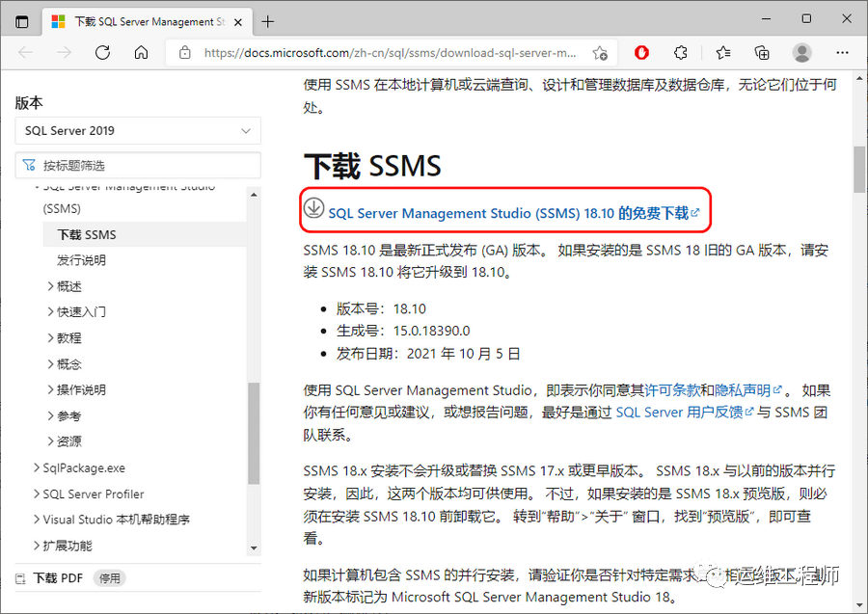Click the sidebar tree scroll-up arrow
Image resolution: width=868 pixels, height=614 pixels.
point(254,195)
